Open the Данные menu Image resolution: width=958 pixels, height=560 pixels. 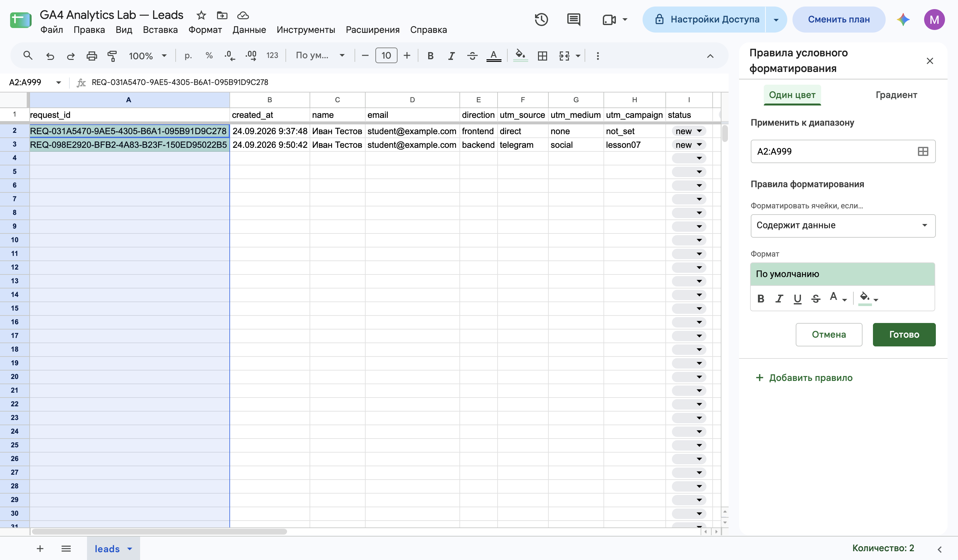pos(249,30)
